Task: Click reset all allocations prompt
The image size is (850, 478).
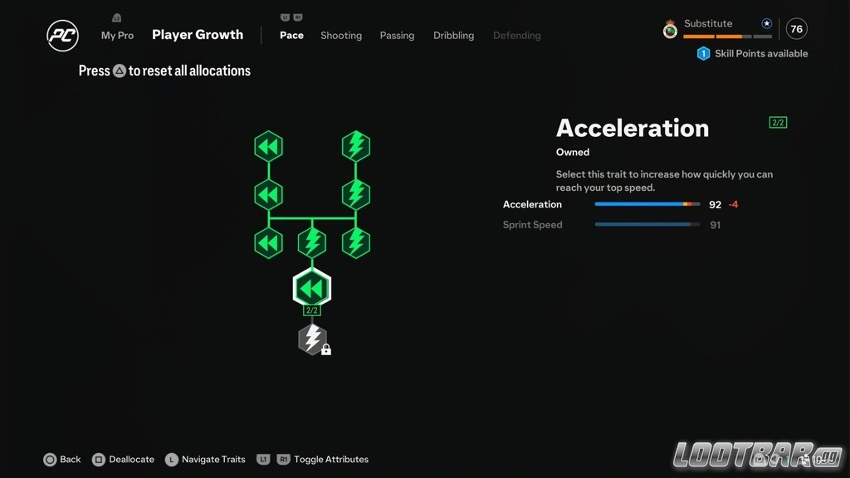Action: (x=164, y=70)
